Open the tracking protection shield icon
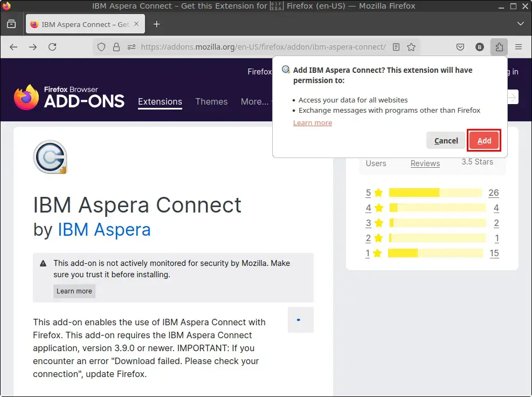The height and width of the screenshot is (397, 532). pos(101,47)
